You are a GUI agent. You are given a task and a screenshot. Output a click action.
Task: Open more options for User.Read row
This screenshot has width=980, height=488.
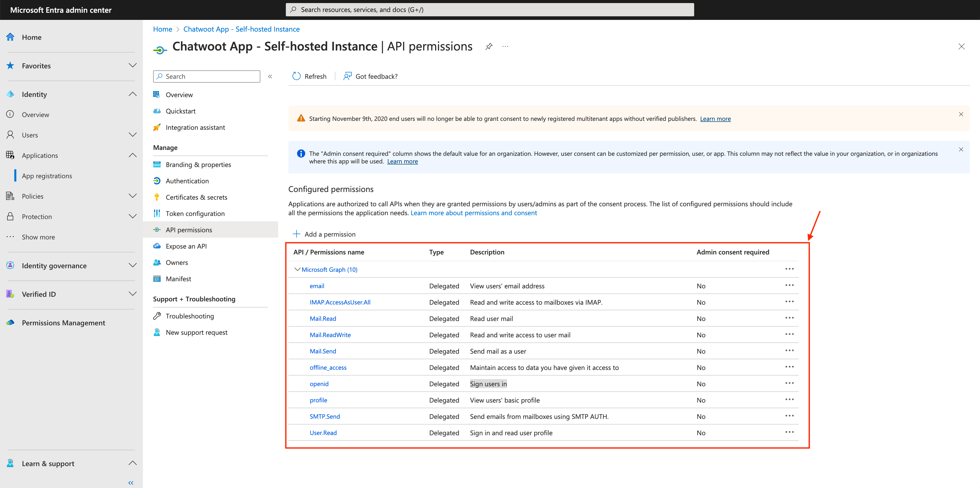pyautogui.click(x=789, y=432)
